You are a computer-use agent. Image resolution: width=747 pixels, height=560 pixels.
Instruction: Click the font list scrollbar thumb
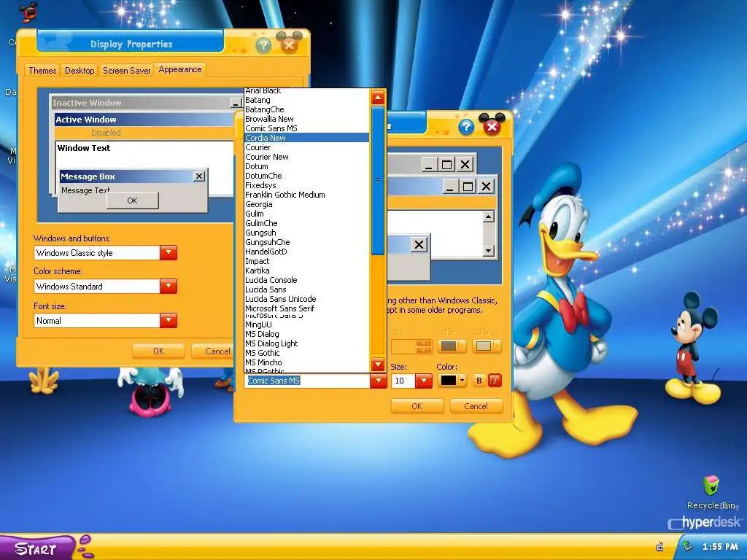378,181
